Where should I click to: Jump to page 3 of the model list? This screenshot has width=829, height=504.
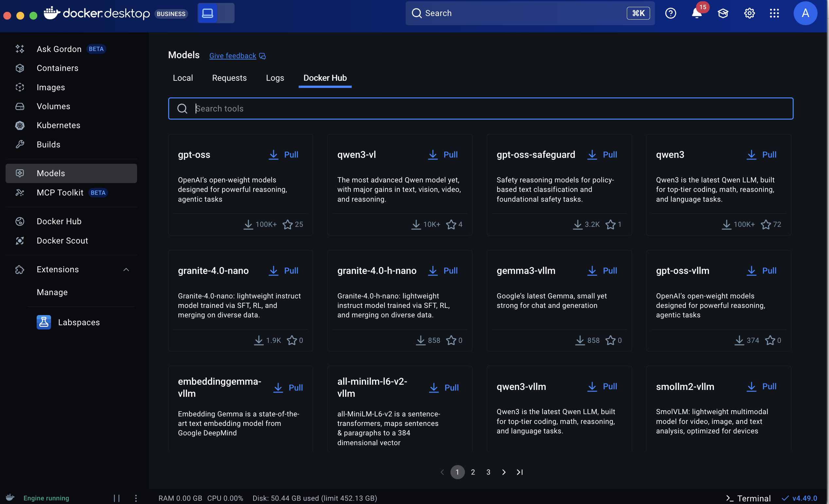[x=488, y=472]
